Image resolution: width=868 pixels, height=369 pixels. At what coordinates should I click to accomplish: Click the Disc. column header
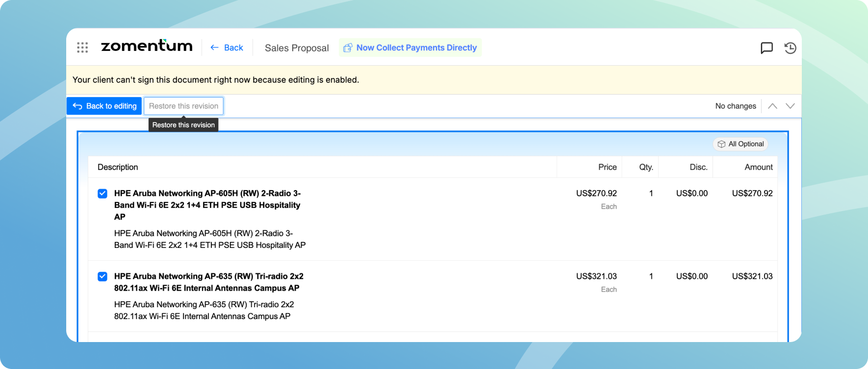click(x=699, y=167)
